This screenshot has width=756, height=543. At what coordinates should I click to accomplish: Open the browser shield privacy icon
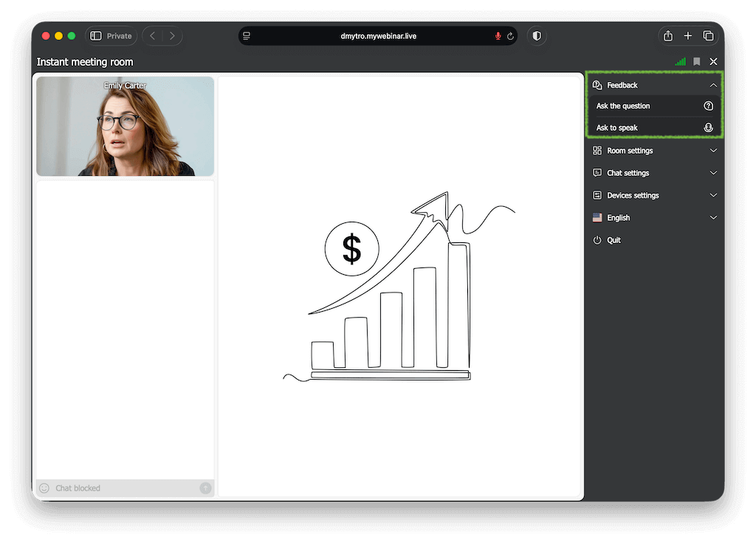coord(537,35)
